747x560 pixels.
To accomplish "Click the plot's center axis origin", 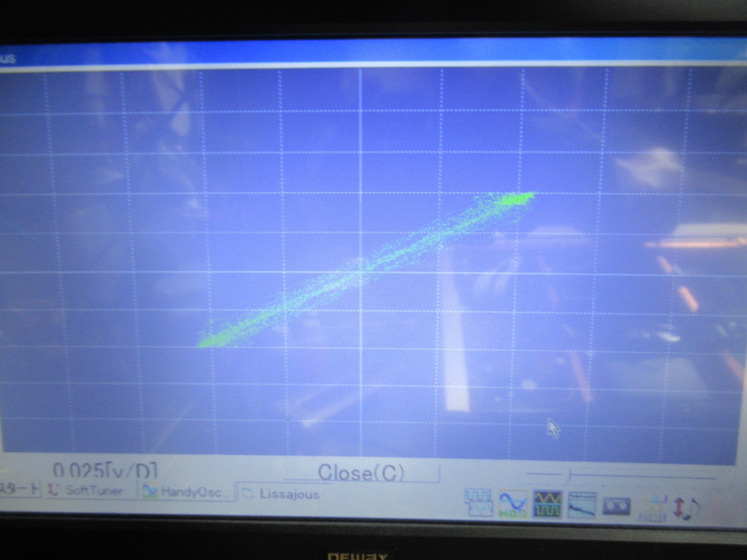I will 361,272.
